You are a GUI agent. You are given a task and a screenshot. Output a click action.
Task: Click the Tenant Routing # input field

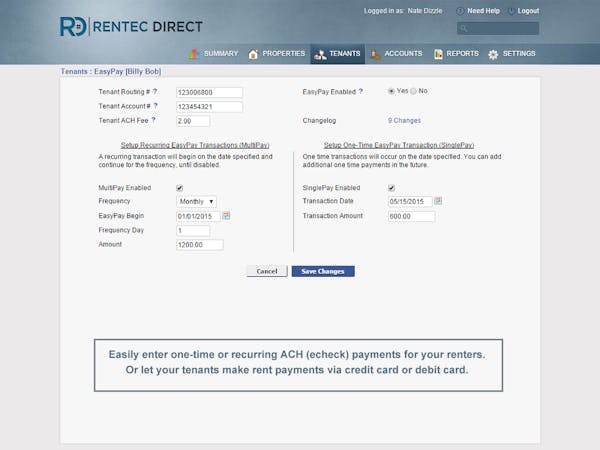(x=209, y=93)
